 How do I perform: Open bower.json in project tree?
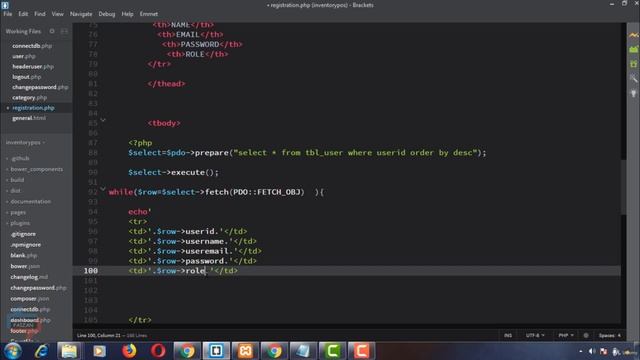tap(25, 266)
